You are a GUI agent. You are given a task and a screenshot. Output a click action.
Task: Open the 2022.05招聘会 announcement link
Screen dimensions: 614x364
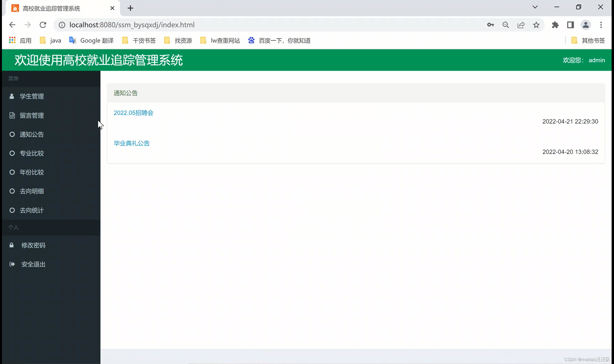[x=133, y=113]
